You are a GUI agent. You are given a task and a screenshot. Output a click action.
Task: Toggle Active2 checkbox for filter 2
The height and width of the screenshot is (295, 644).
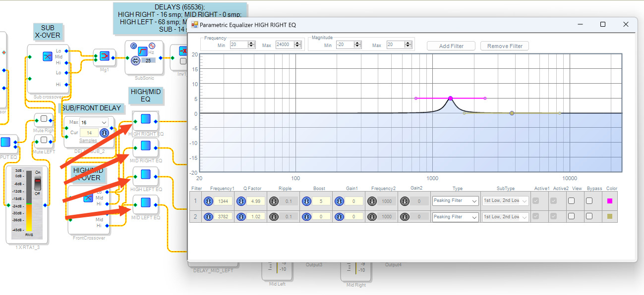[554, 216]
